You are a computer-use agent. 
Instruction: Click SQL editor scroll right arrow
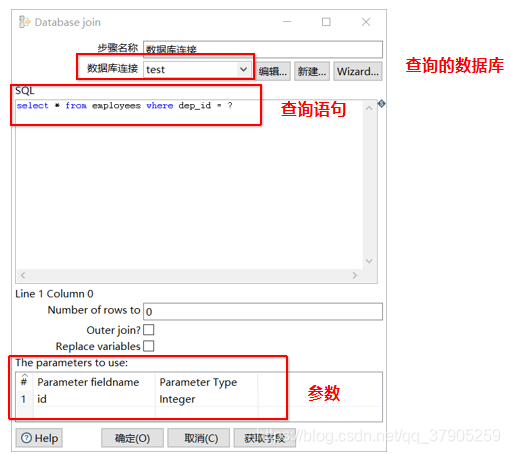coord(355,275)
